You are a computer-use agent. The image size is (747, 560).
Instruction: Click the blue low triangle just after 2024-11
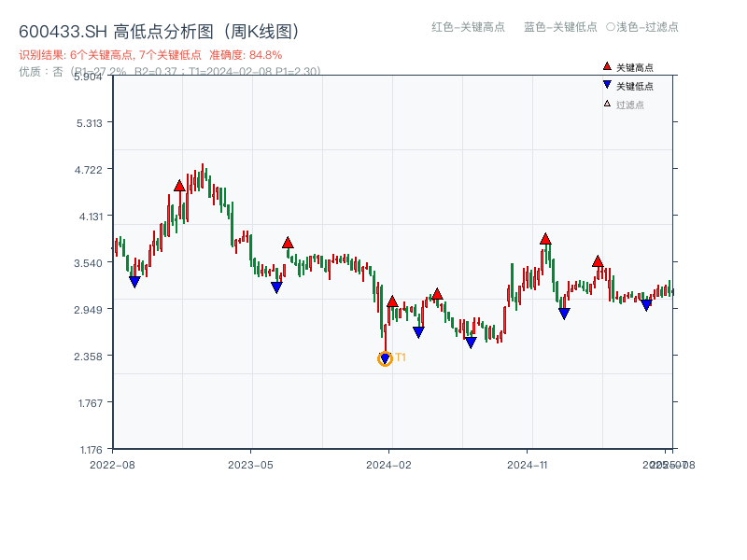(x=564, y=314)
